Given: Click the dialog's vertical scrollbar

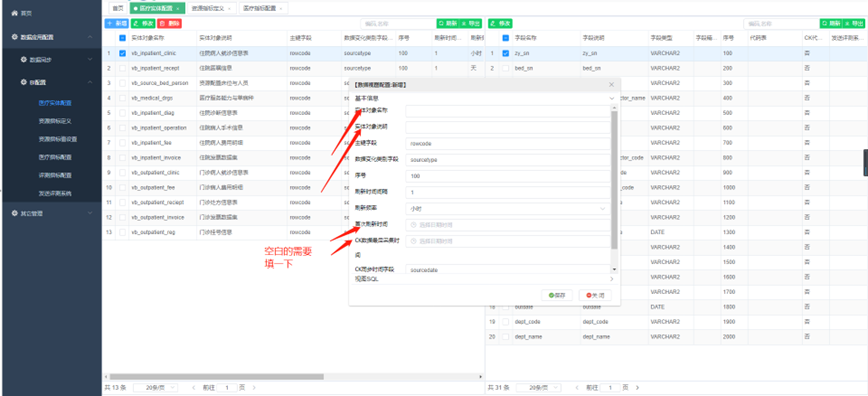Looking at the screenshot, I should [614, 180].
